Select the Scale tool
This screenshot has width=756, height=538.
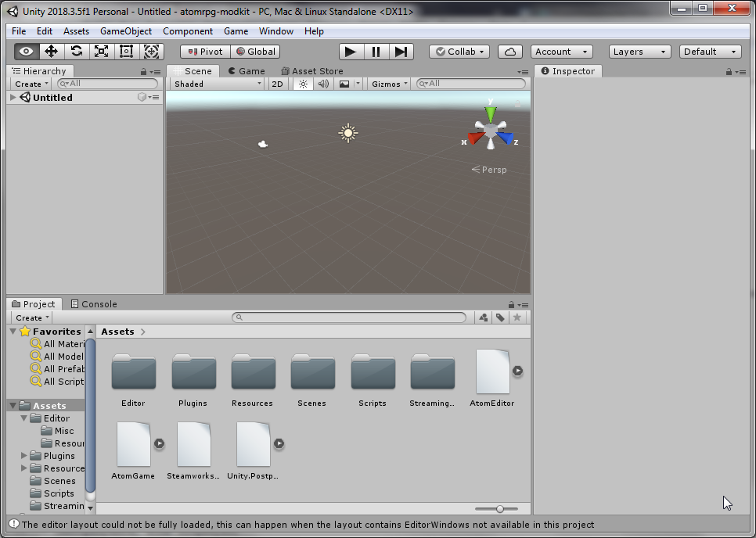102,52
